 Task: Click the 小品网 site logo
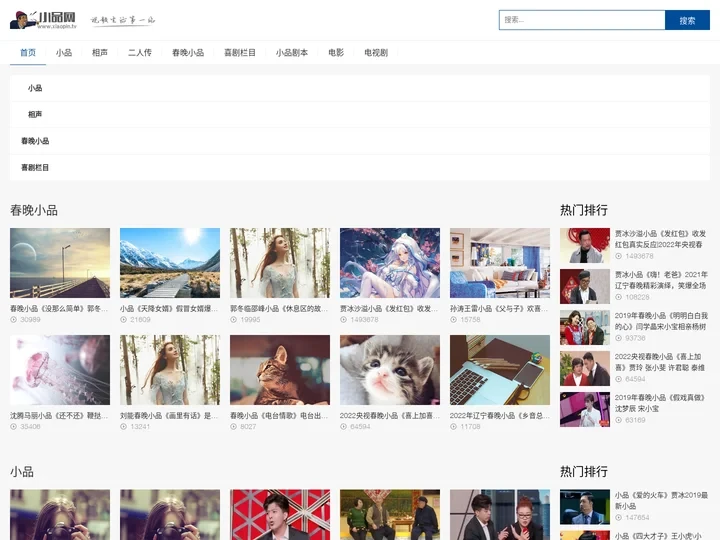click(44, 20)
